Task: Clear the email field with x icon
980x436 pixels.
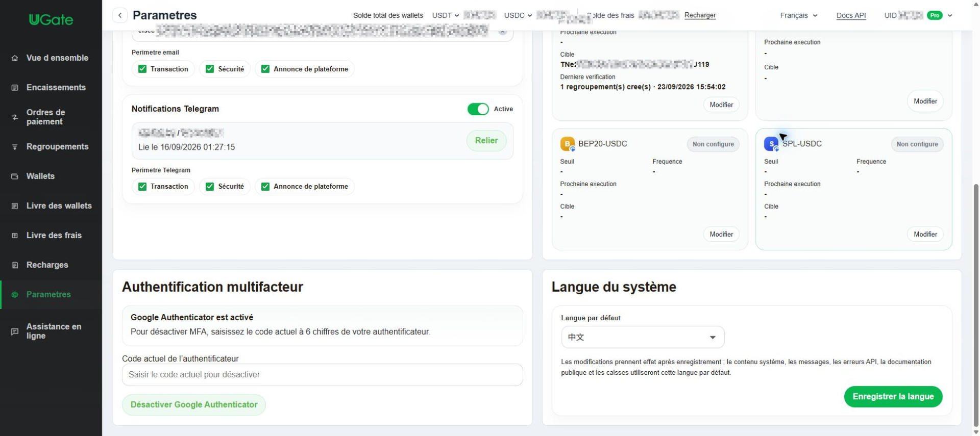Action: tap(503, 32)
